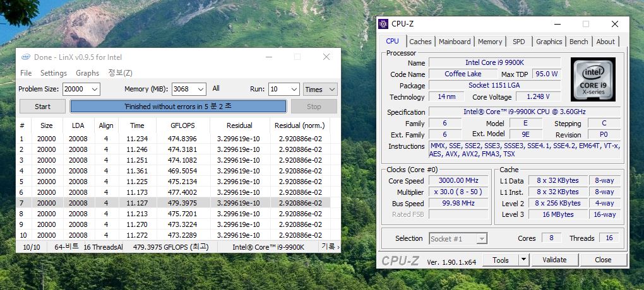Click the CPU-Z title bar app icon
The width and height of the screenshot is (644, 290).
(383, 24)
